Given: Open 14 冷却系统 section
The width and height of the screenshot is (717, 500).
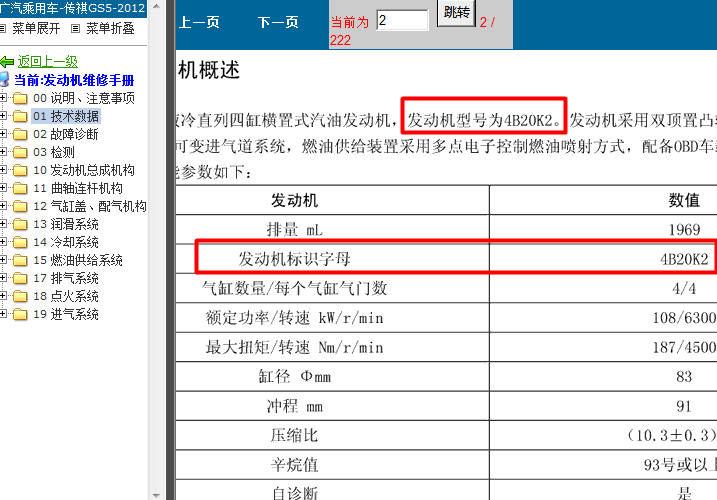Looking at the screenshot, I should (x=66, y=242).
